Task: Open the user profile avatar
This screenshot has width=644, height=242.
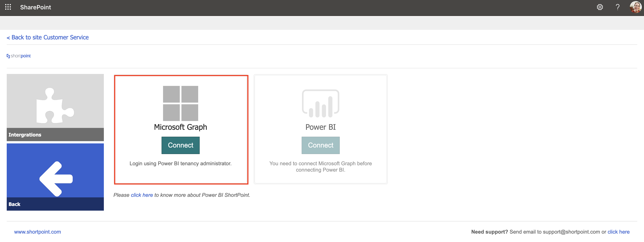Action: tap(635, 7)
